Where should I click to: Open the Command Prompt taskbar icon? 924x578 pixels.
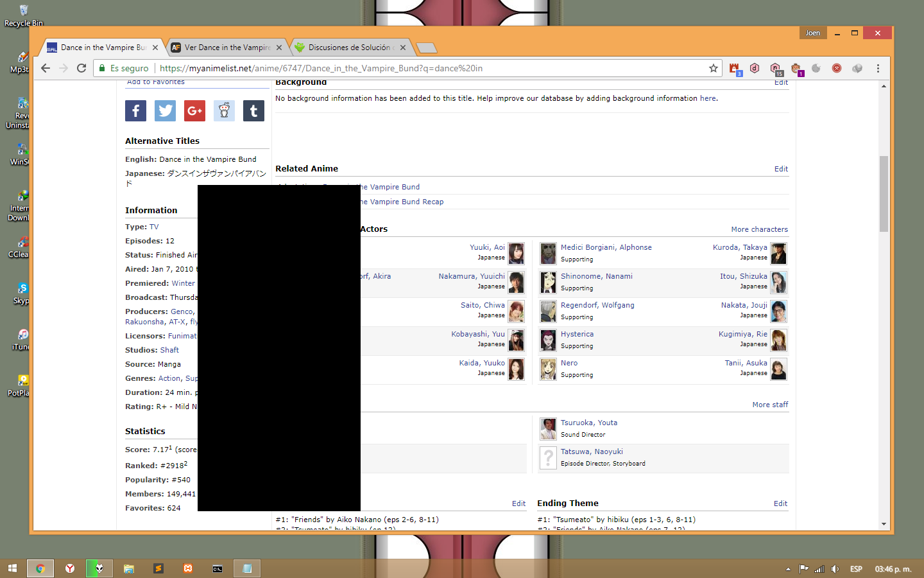(218, 568)
